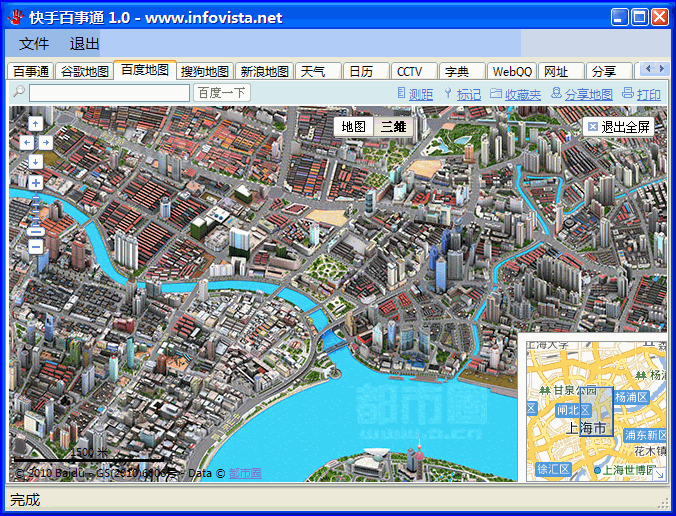The image size is (676, 516).
Task: Switch map view to 地图 mode
Action: pyautogui.click(x=354, y=127)
